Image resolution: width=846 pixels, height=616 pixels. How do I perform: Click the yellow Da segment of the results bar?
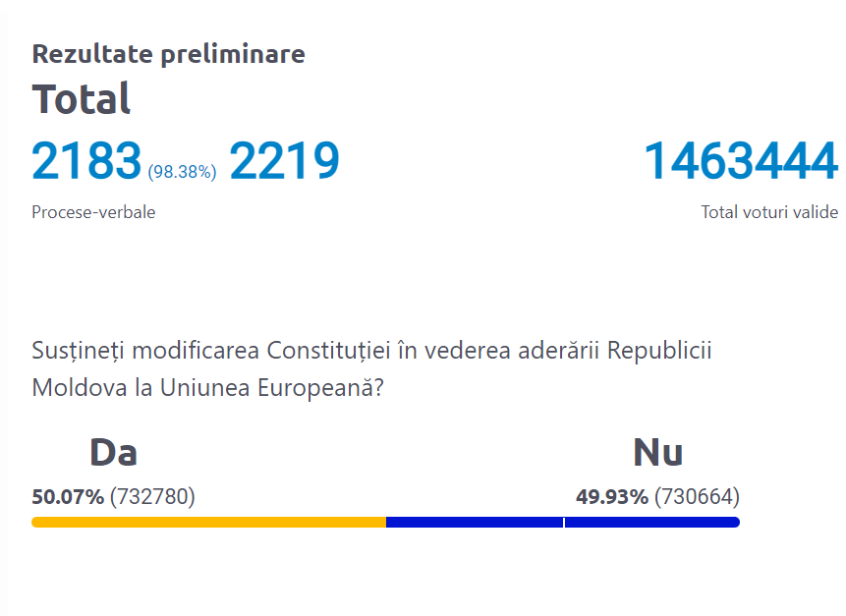click(x=208, y=522)
